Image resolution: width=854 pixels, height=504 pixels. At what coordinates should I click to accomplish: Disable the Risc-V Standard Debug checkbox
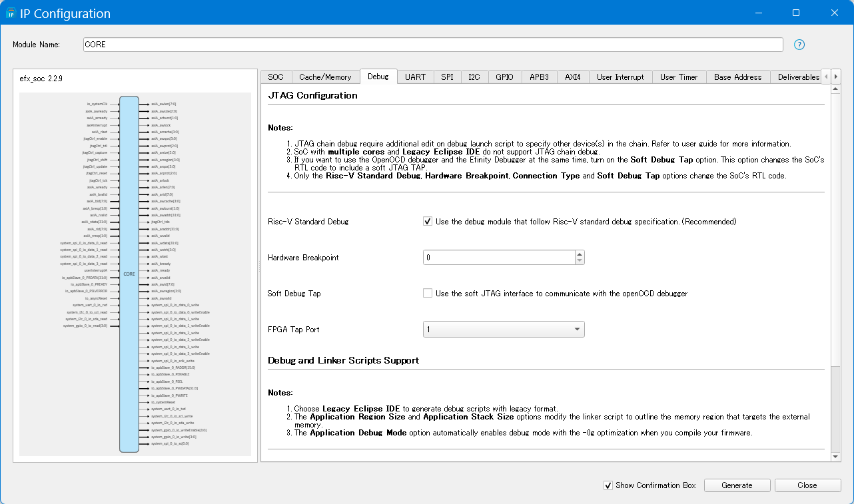pos(428,222)
